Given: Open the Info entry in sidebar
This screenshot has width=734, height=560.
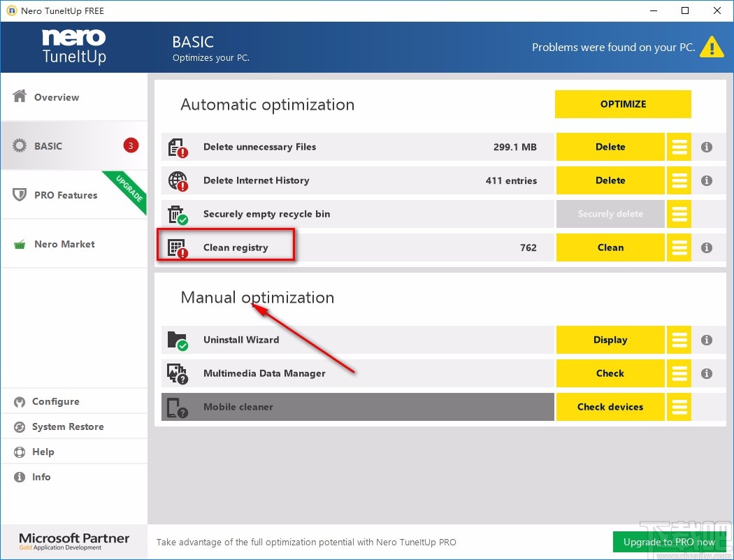Looking at the screenshot, I should (74, 477).
